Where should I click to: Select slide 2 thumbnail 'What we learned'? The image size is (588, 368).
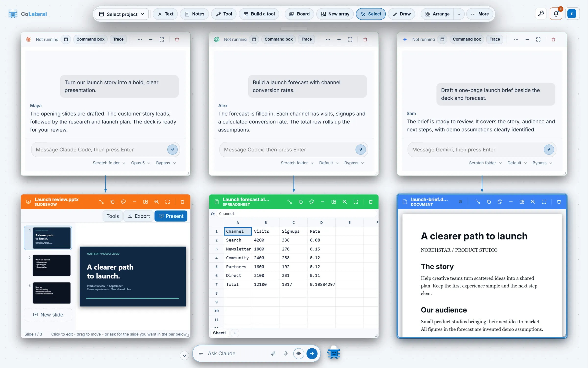pyautogui.click(x=51, y=265)
